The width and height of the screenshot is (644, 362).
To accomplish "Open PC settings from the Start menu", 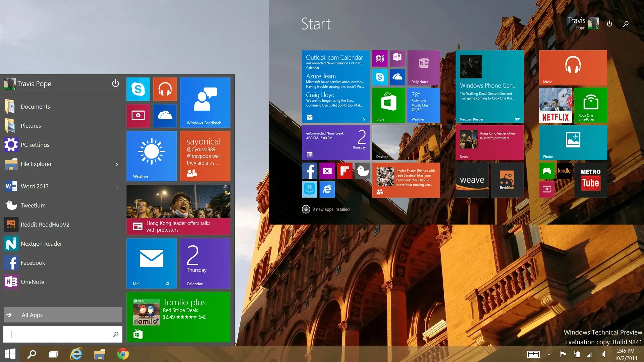I will tap(35, 145).
